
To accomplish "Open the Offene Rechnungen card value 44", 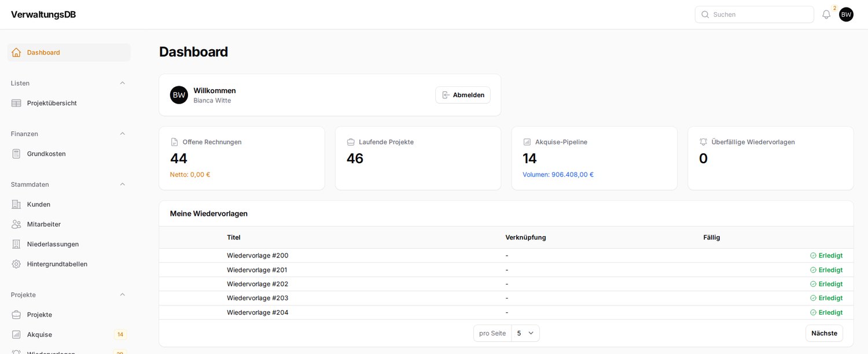I will point(179,158).
